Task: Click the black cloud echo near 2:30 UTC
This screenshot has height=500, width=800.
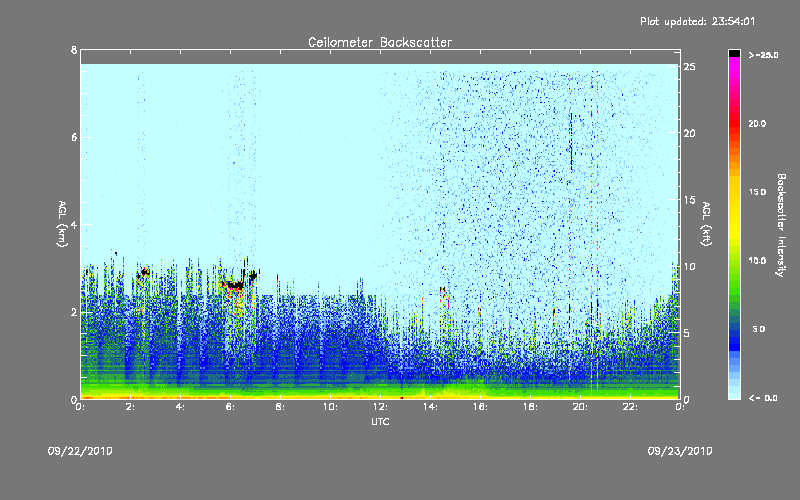Action: click(143, 273)
